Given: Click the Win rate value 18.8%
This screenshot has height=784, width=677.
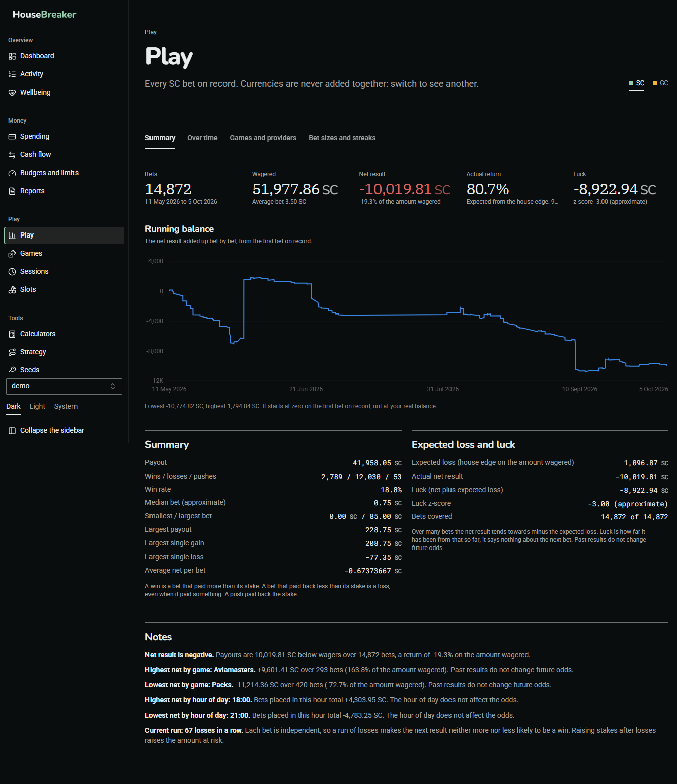Looking at the screenshot, I should (391, 490).
